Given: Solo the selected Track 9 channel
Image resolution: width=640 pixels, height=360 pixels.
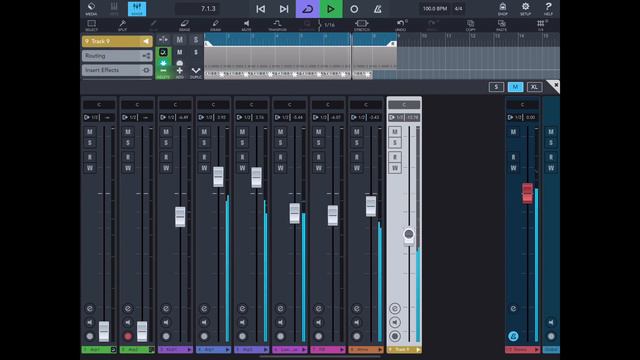Looking at the screenshot, I should [x=395, y=143].
